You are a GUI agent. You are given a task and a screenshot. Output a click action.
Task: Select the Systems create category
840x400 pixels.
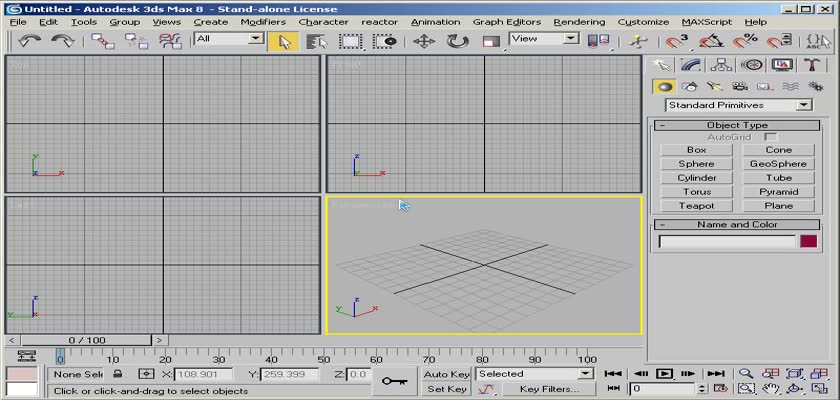(x=815, y=86)
